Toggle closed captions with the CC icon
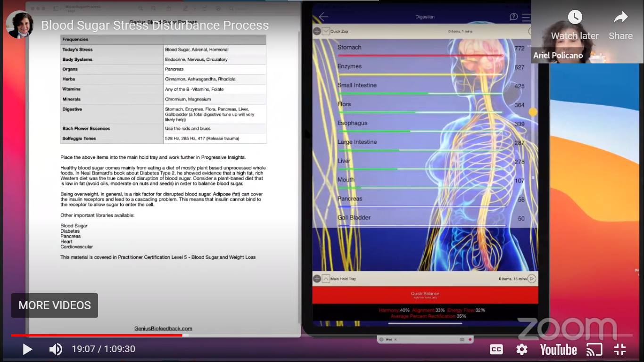The height and width of the screenshot is (362, 644). pos(496,349)
